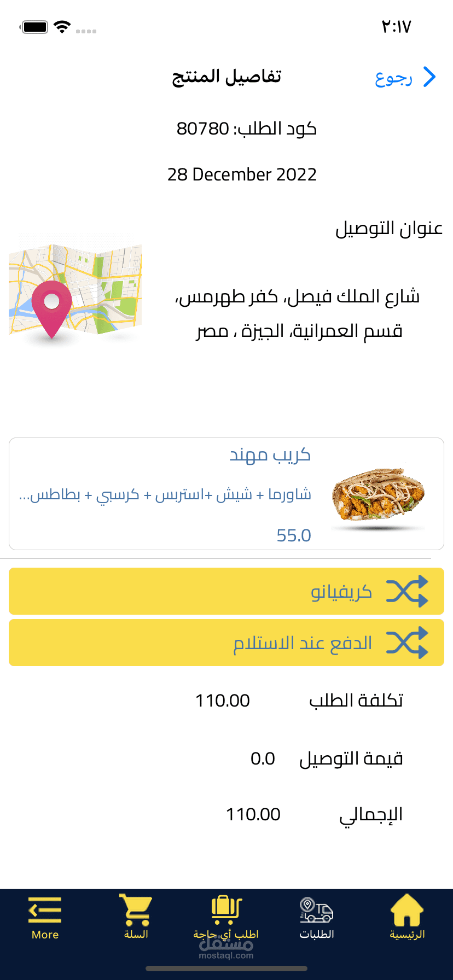Tap the map location pin icon
This screenshot has height=980, width=453.
[51, 308]
